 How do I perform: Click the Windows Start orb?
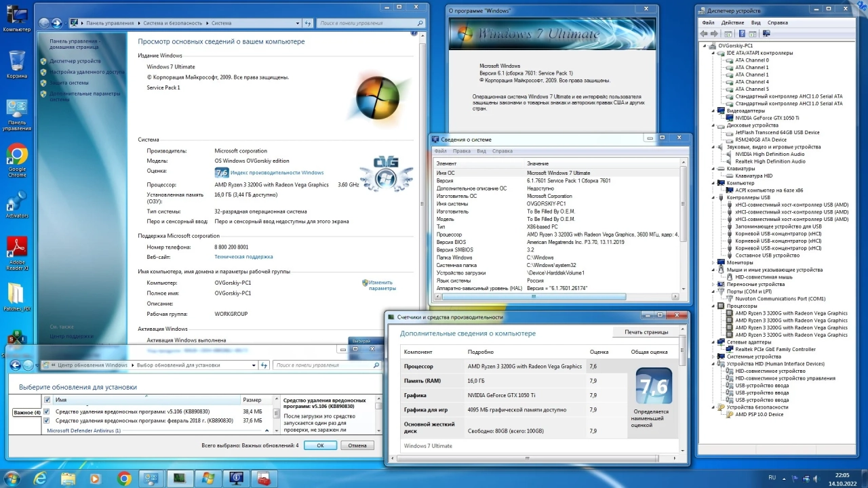(x=12, y=479)
